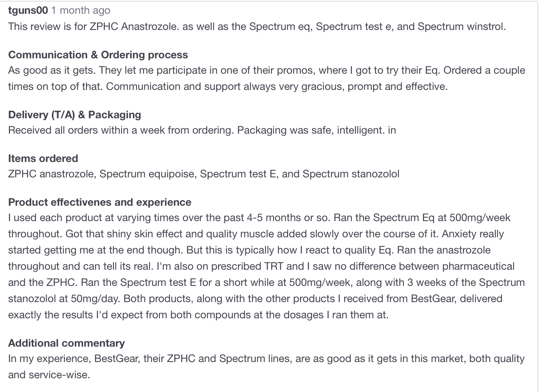This screenshot has height=392, width=544.
Task: Click the line beginning 'I used each product'
Action: pos(259,218)
